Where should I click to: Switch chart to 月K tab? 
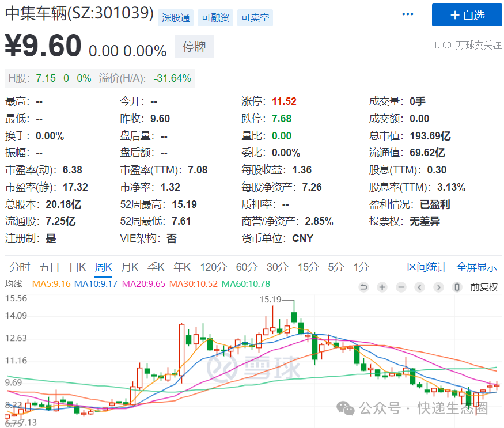click(x=130, y=267)
